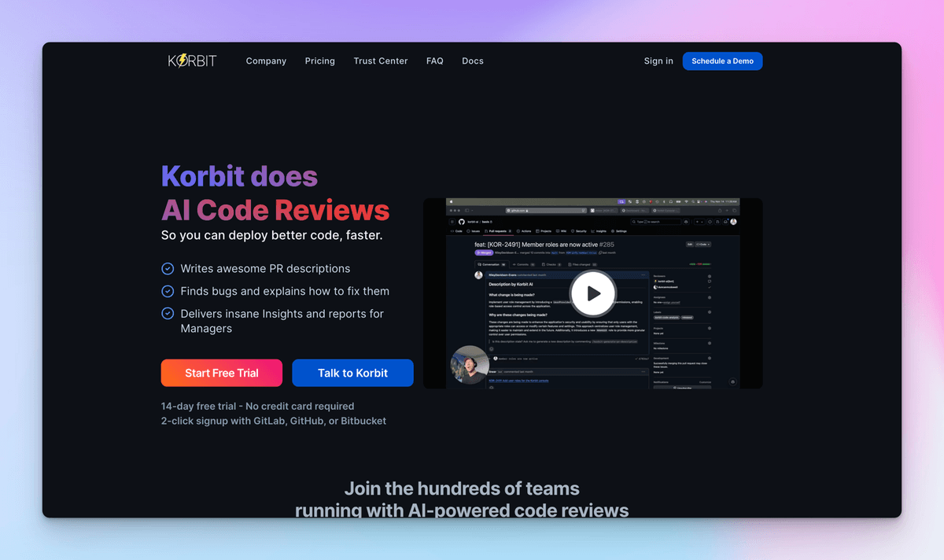Click the Labels gear icon in PR sidebar
This screenshot has width=944, height=560.
click(709, 312)
